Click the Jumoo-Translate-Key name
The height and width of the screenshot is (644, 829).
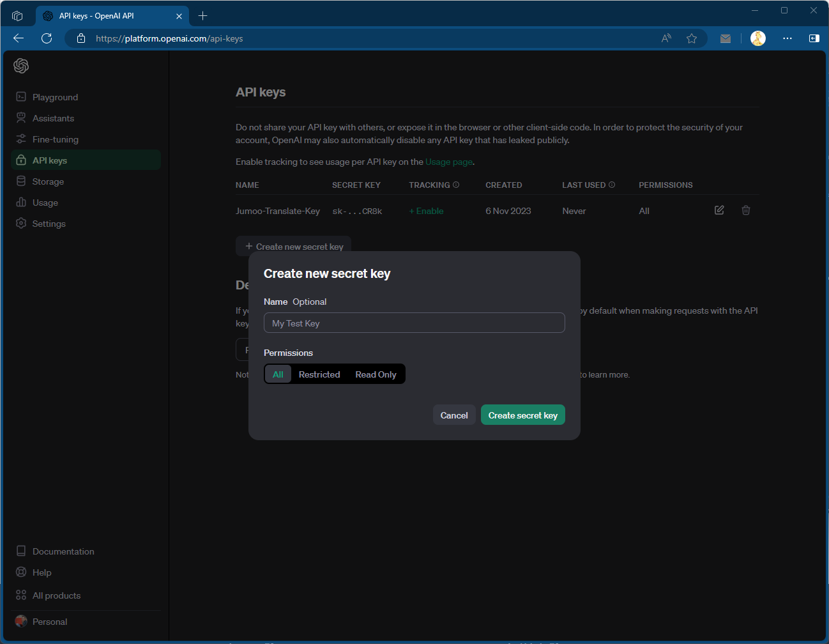tap(278, 211)
